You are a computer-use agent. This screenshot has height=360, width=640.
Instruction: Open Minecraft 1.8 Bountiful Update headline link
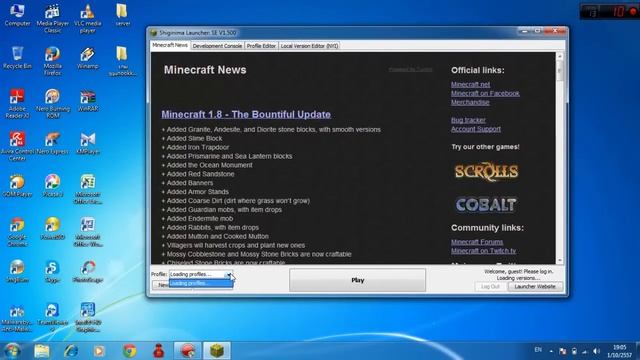point(246,114)
